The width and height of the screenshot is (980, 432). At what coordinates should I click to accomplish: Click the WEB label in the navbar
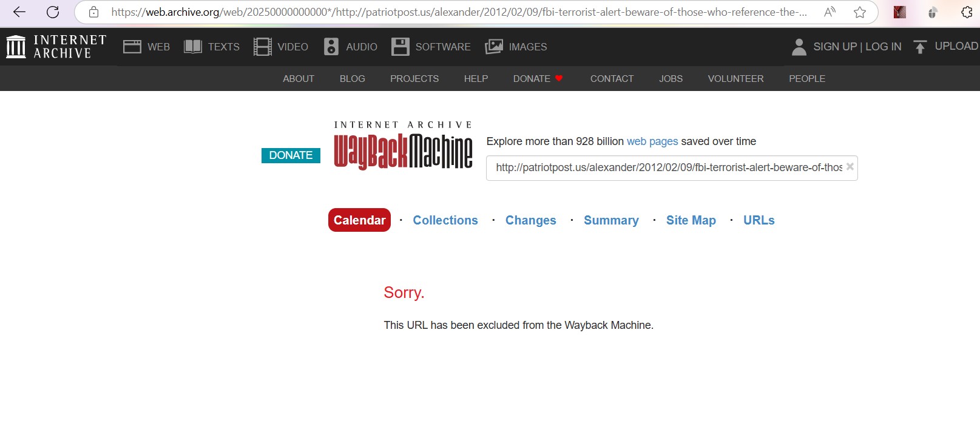(158, 47)
